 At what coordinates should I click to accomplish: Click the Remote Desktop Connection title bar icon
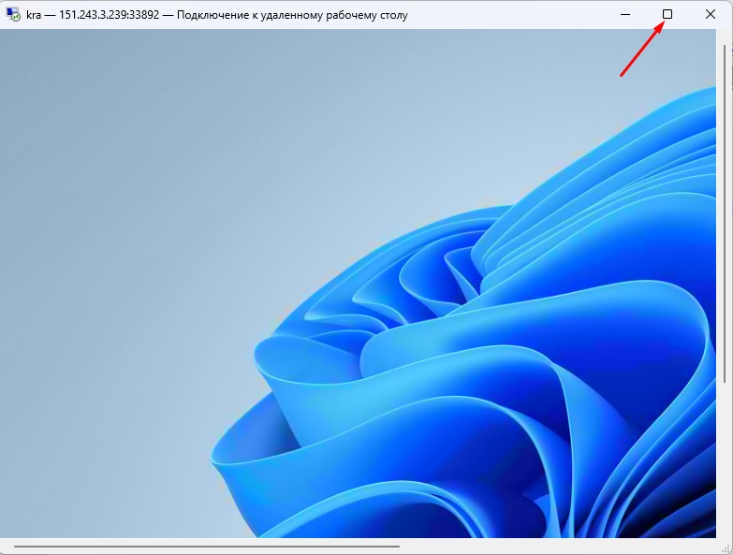click(13, 15)
